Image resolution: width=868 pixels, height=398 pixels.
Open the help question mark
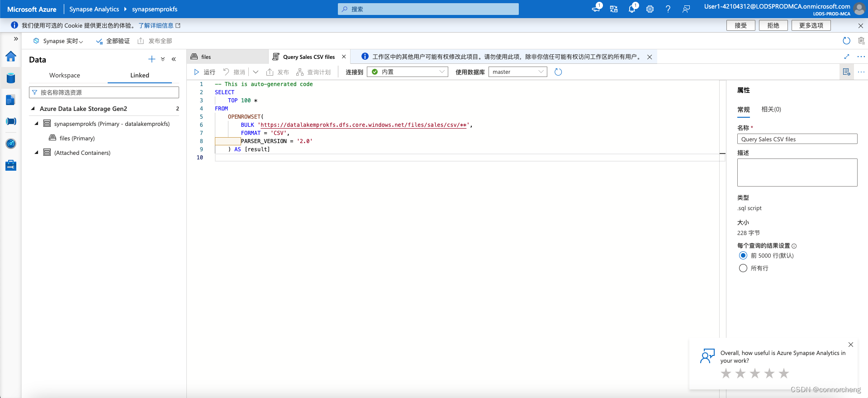pos(668,9)
